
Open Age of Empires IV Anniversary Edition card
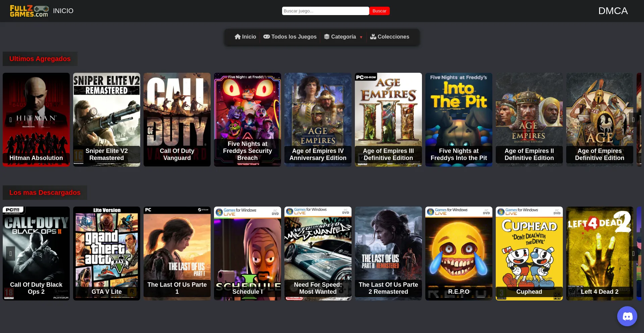tap(318, 120)
